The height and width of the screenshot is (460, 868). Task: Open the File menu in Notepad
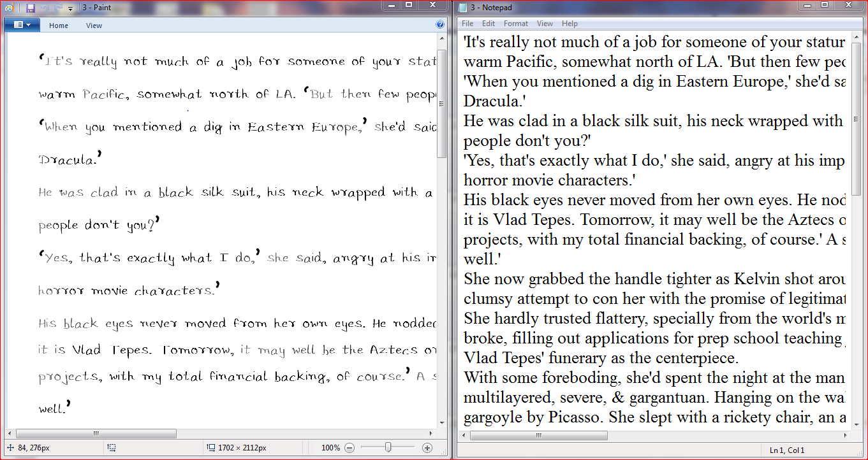point(467,24)
